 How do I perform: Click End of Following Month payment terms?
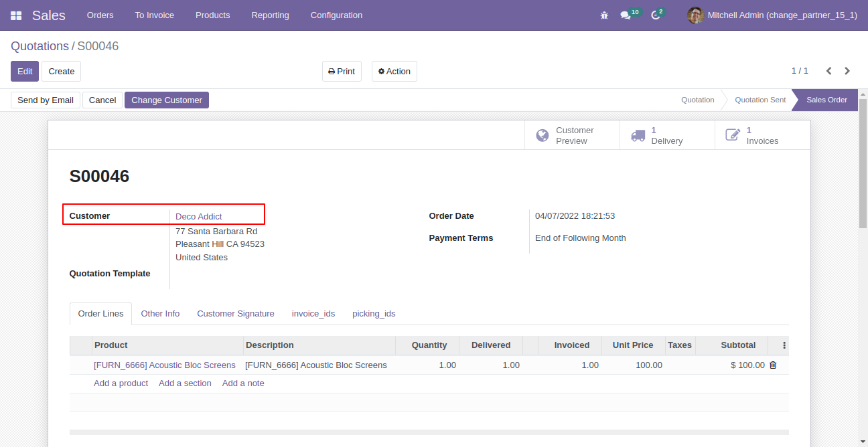pyautogui.click(x=581, y=238)
